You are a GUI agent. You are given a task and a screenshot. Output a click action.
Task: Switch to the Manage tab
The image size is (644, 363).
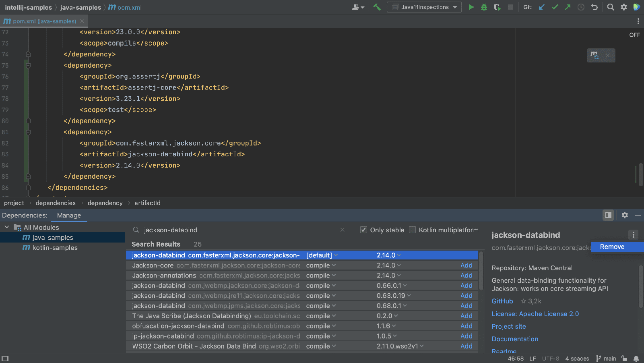[69, 215]
